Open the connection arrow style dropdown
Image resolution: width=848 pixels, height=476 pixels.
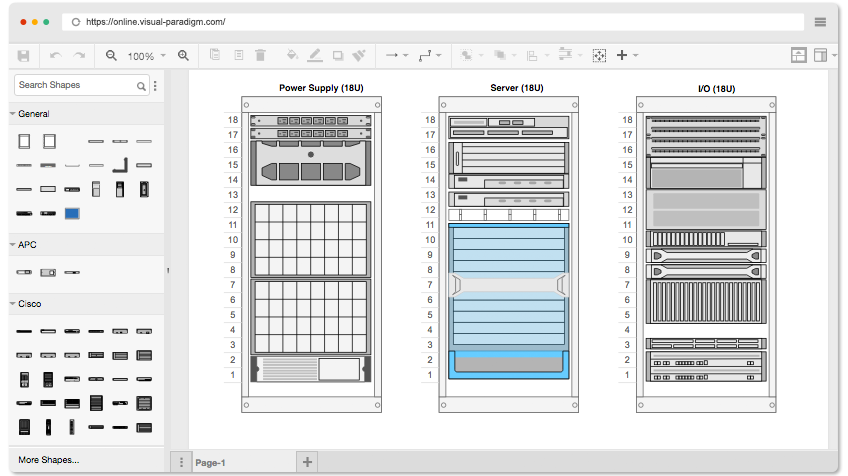(x=396, y=55)
